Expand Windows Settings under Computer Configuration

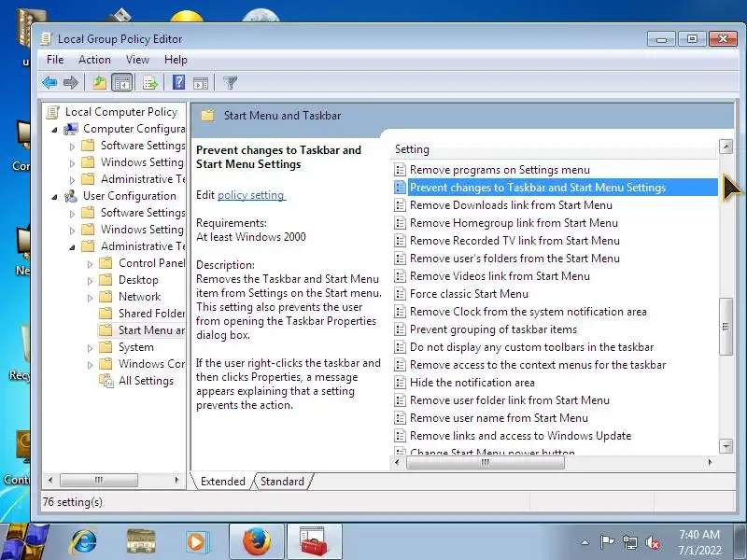(x=73, y=163)
